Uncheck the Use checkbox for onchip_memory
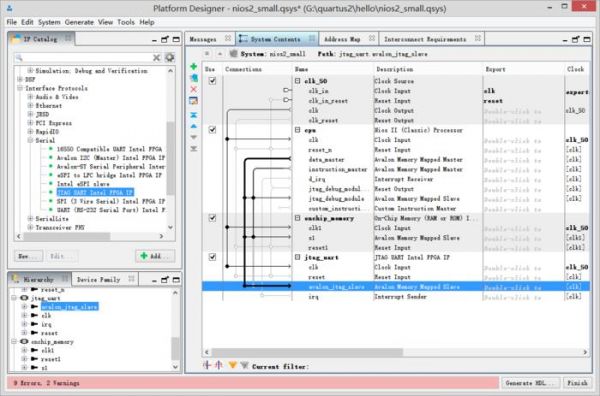The image size is (600, 396). tap(212, 218)
